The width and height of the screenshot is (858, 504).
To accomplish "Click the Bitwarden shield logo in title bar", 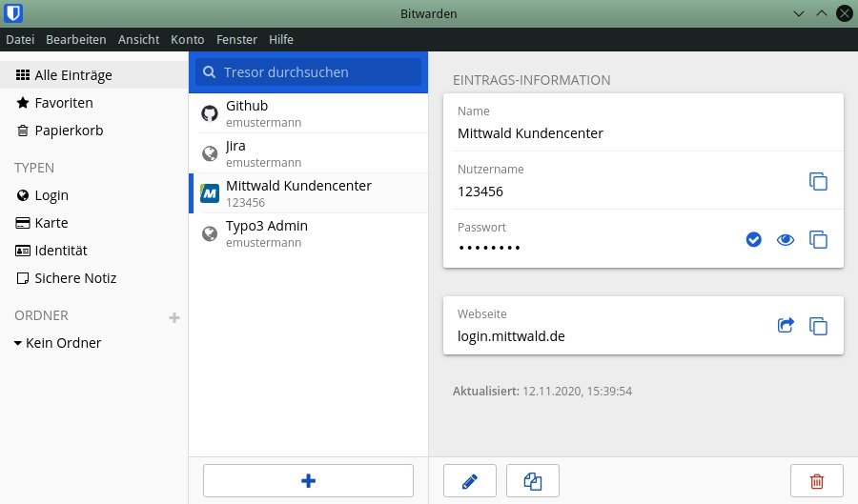I will [13, 13].
